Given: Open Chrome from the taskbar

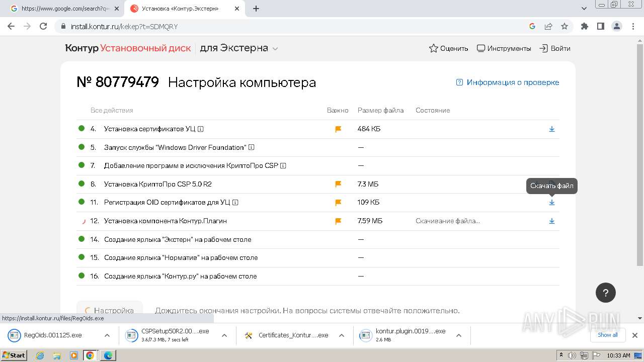Looking at the screenshot, I should coord(90,355).
